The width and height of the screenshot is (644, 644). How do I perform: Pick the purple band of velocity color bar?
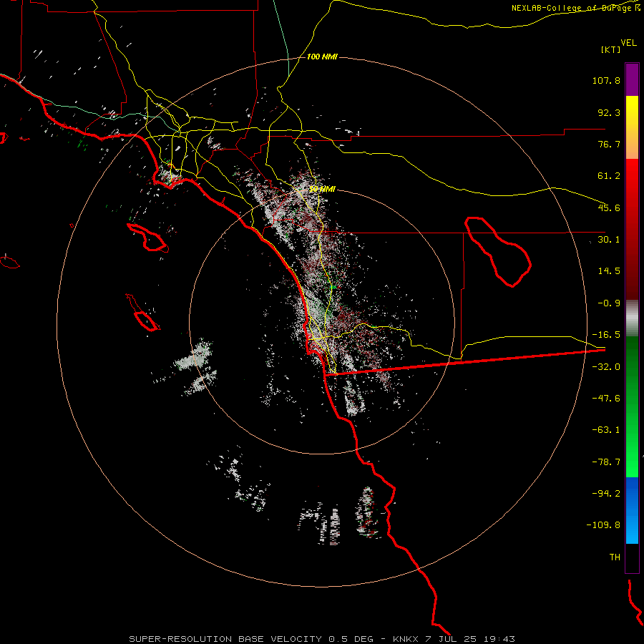[x=632, y=80]
